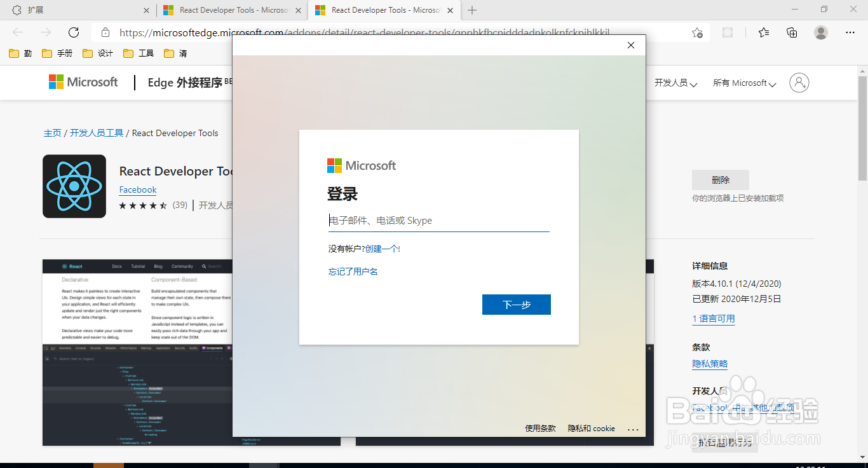Click the 已更新 2020年12月5日 text
The image size is (868, 468).
point(736,299)
